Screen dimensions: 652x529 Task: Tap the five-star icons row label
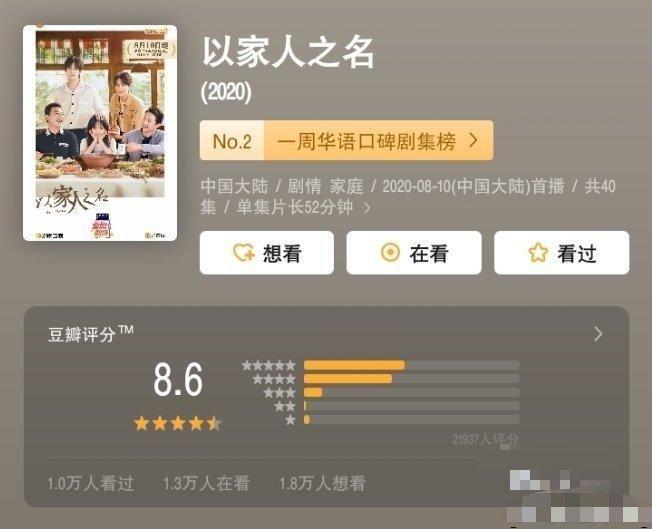click(x=269, y=366)
